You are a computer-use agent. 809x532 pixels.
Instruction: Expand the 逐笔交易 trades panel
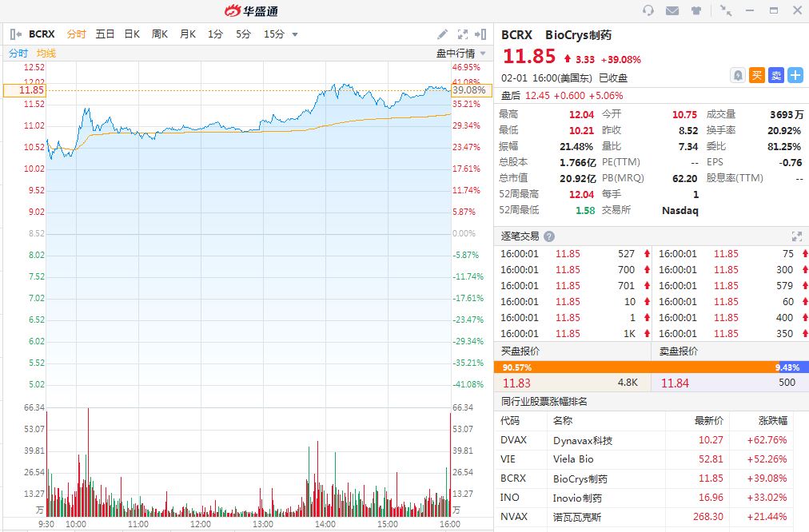coord(796,236)
